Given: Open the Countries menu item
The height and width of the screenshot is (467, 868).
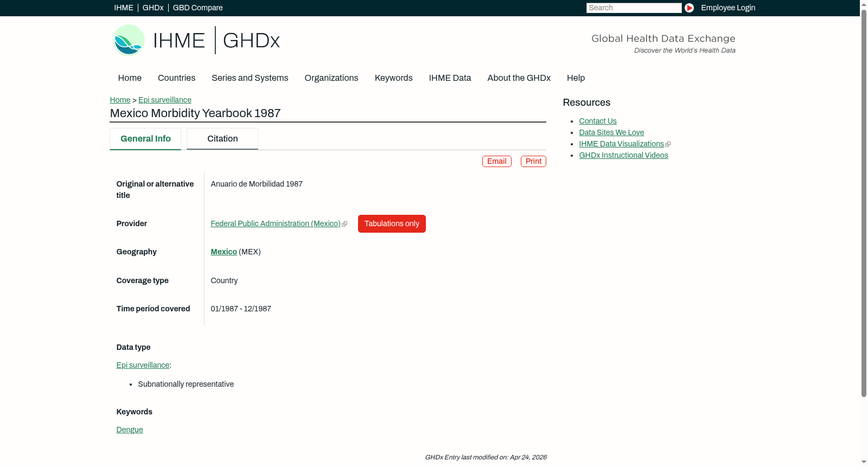Looking at the screenshot, I should [x=176, y=78].
